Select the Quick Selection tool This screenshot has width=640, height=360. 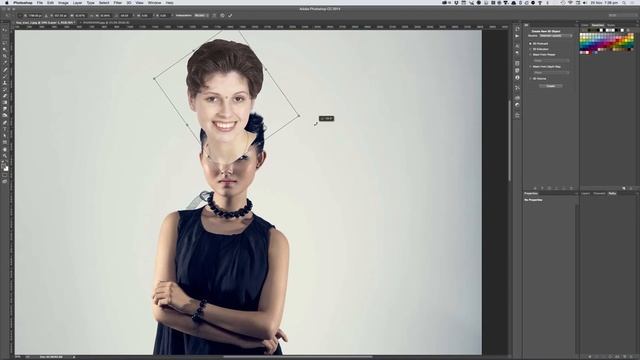5,49
